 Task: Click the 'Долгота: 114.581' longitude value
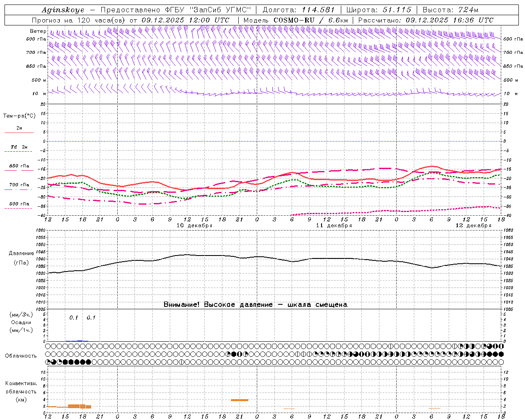(299, 10)
